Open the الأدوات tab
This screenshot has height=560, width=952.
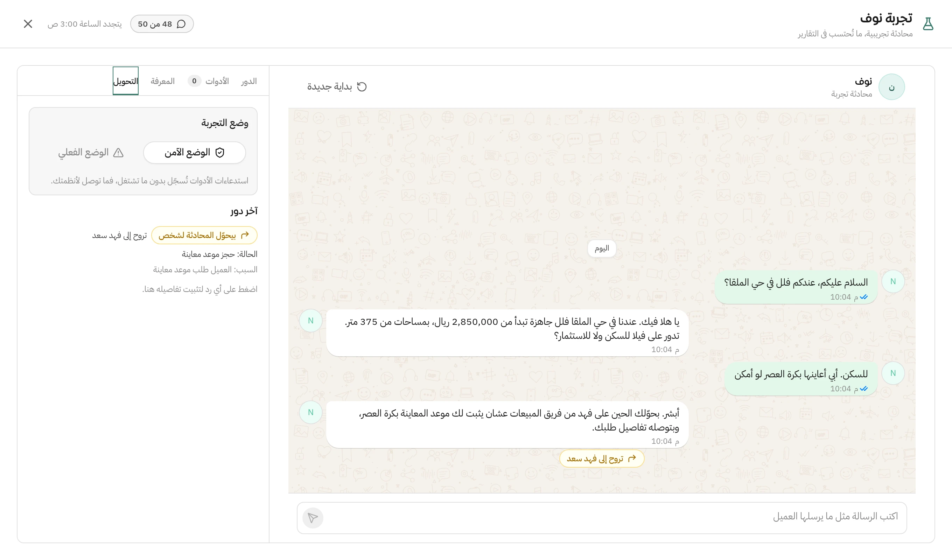pyautogui.click(x=209, y=81)
